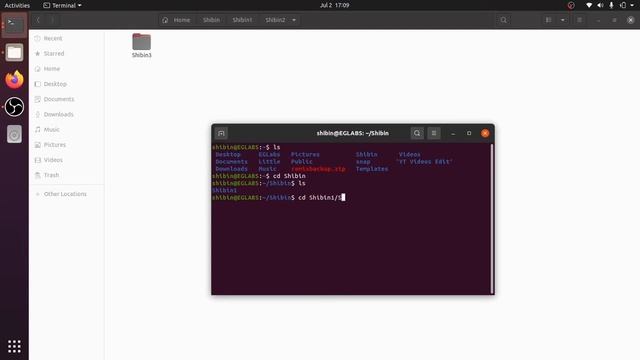Open the disc drive icon in dock
Image resolution: width=640 pixels, height=360 pixels.
click(x=14, y=134)
